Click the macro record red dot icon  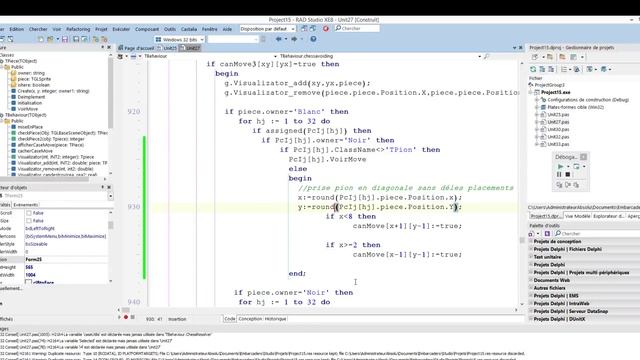coord(126,317)
